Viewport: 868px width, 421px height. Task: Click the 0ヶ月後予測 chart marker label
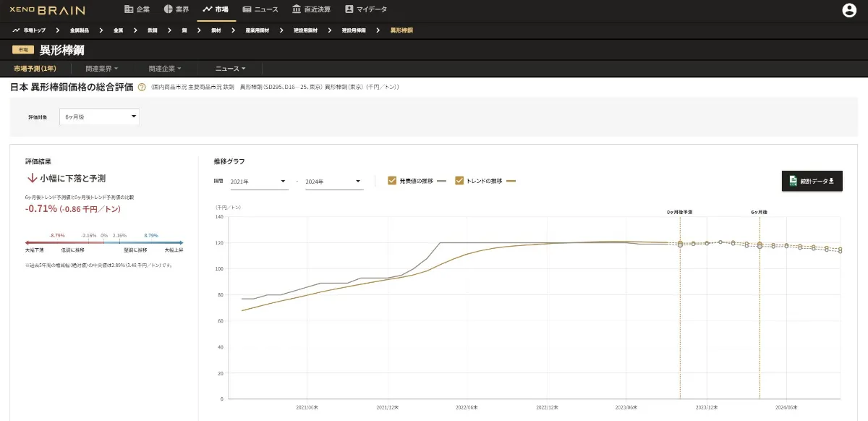pos(679,213)
